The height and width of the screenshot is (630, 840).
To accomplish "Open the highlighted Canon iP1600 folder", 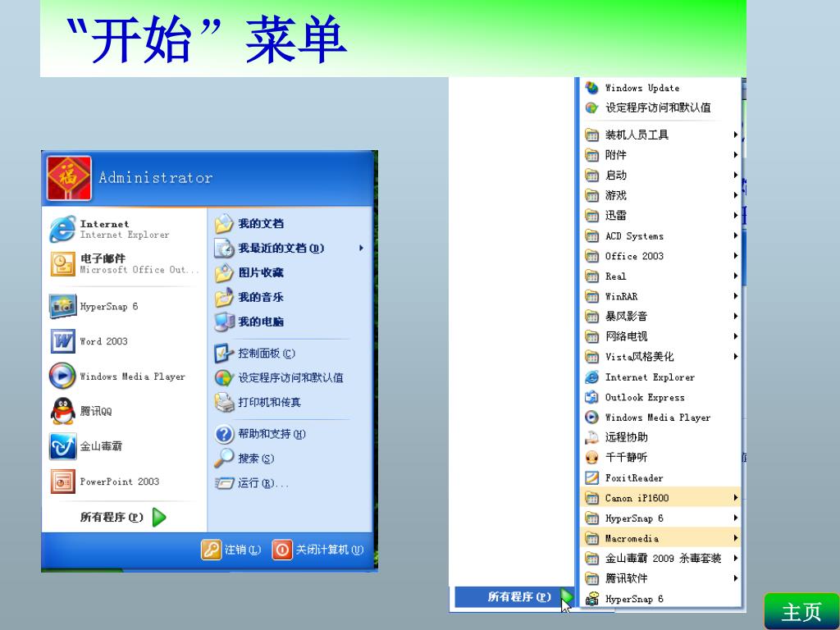I will click(x=662, y=498).
